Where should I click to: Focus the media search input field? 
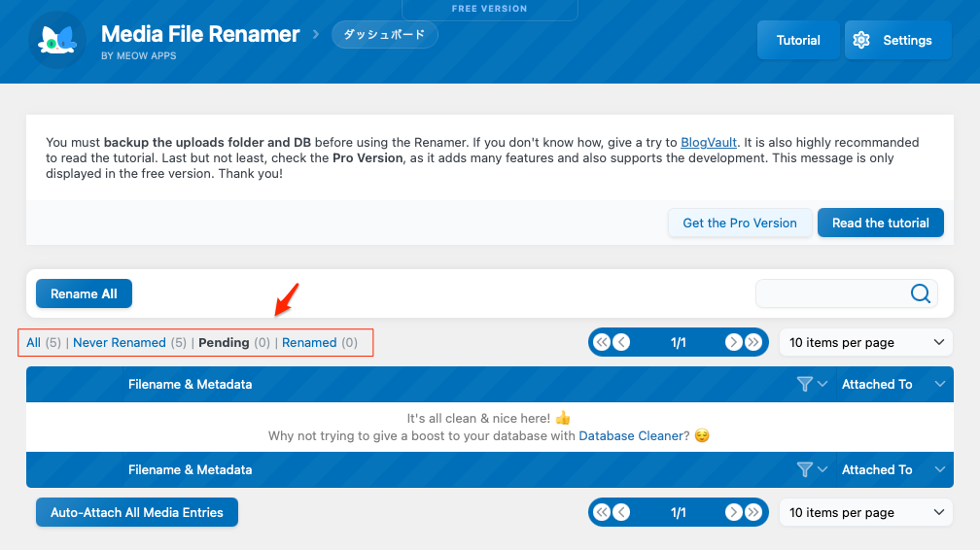[831, 293]
